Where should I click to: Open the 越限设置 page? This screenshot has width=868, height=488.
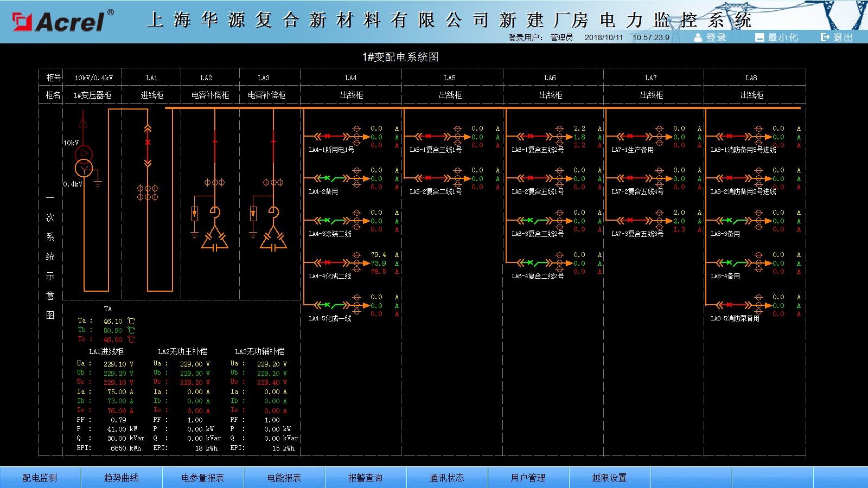pyautogui.click(x=610, y=478)
